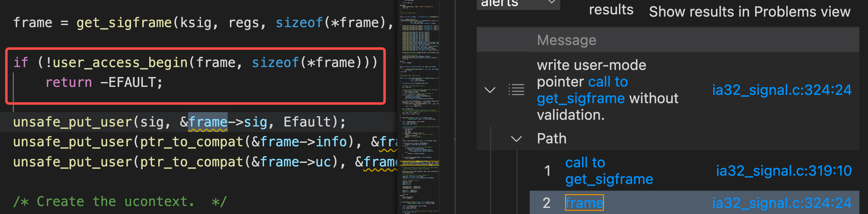Click the code minimap in the editor
Screen dimensions: 868x214
(419, 107)
